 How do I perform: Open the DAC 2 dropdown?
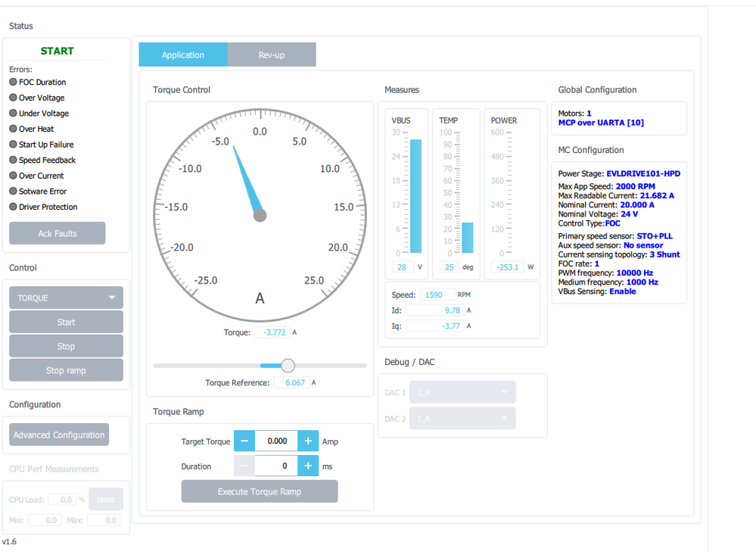[x=462, y=418]
